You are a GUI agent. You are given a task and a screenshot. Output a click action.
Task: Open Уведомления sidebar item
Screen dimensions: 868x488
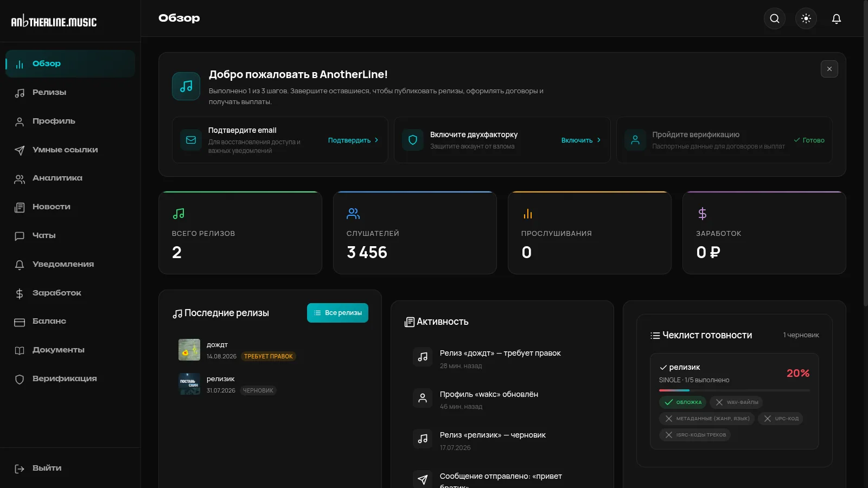pos(71,264)
